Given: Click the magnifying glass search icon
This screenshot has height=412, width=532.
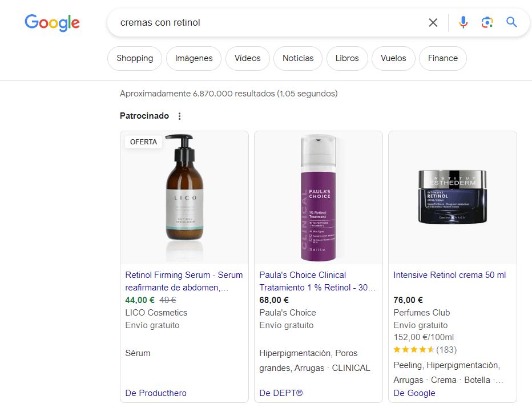Looking at the screenshot, I should (511, 22).
